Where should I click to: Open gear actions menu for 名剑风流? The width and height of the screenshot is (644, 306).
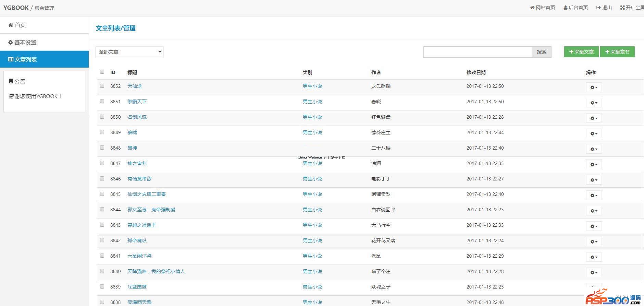tap(594, 118)
